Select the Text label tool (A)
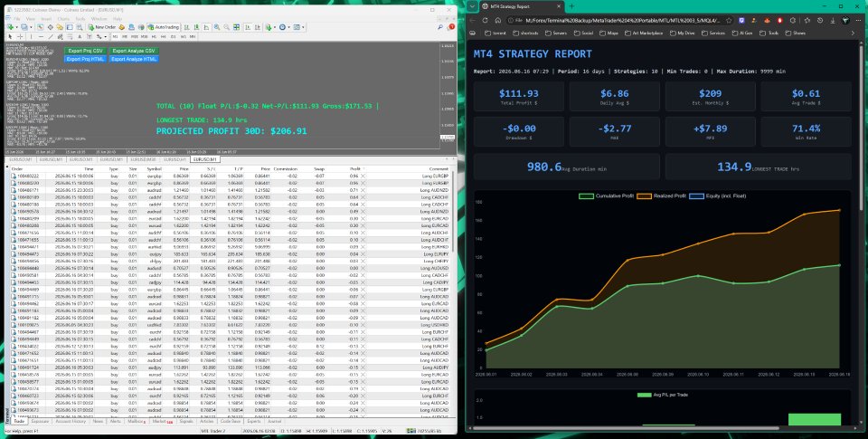Image resolution: width=868 pixels, height=439 pixels. coord(80,36)
